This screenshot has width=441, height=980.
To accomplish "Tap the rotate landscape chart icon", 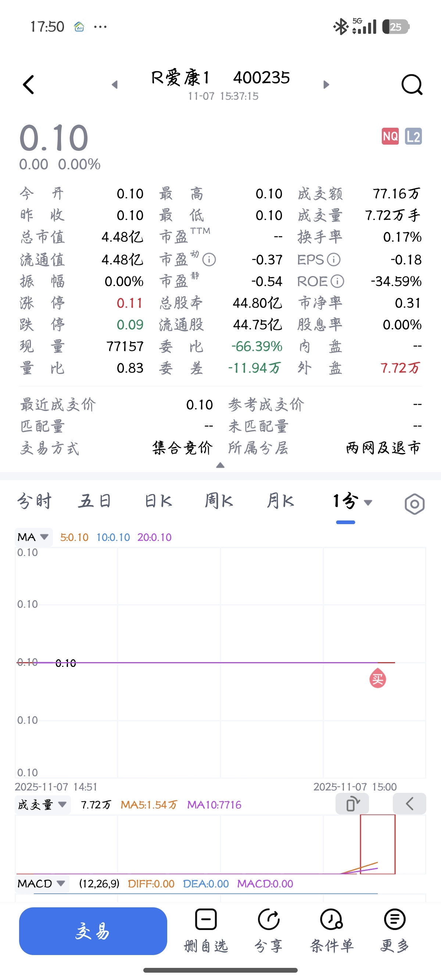I will [352, 804].
